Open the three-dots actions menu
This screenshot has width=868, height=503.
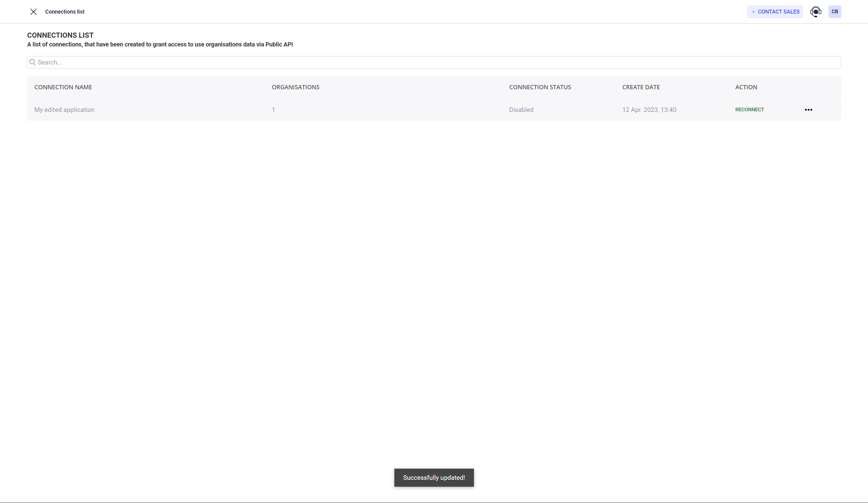click(808, 109)
